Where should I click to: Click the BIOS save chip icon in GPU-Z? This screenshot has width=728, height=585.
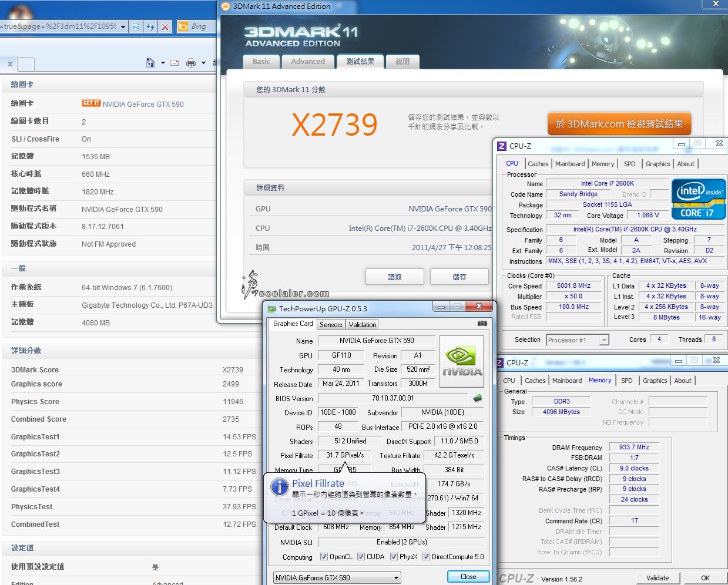[x=478, y=398]
